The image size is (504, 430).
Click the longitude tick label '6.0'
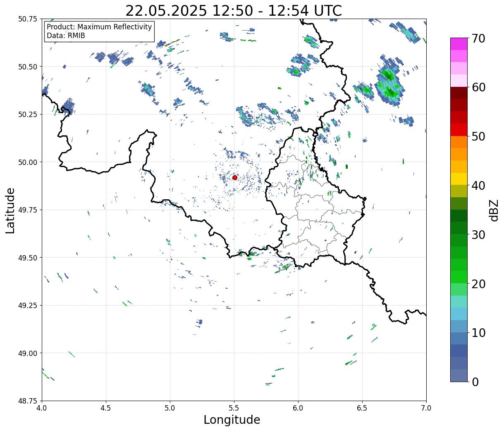click(x=298, y=408)
